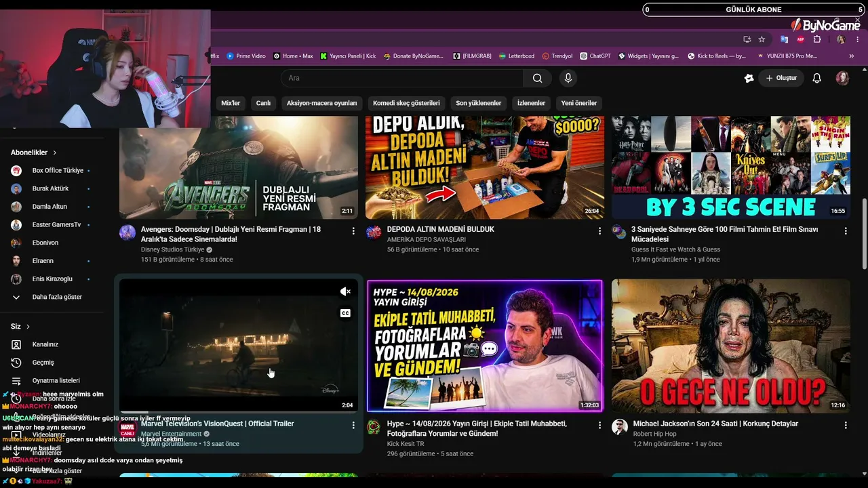Expand the Siz section arrow

pyautogui.click(x=28, y=327)
